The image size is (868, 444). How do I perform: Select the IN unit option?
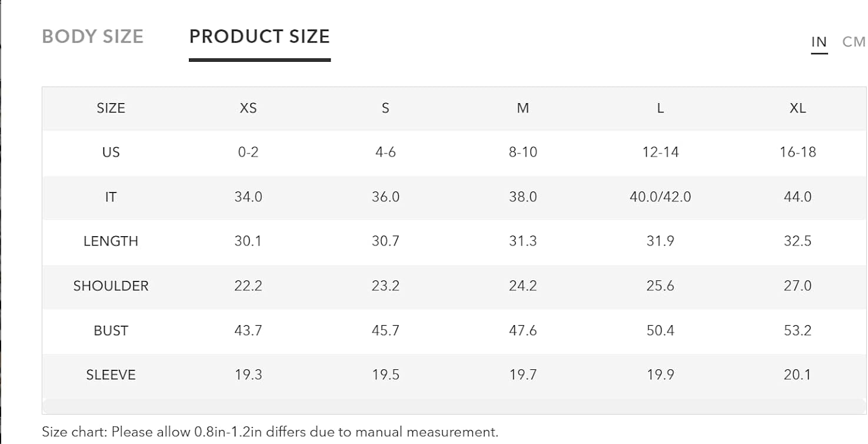[x=819, y=42]
